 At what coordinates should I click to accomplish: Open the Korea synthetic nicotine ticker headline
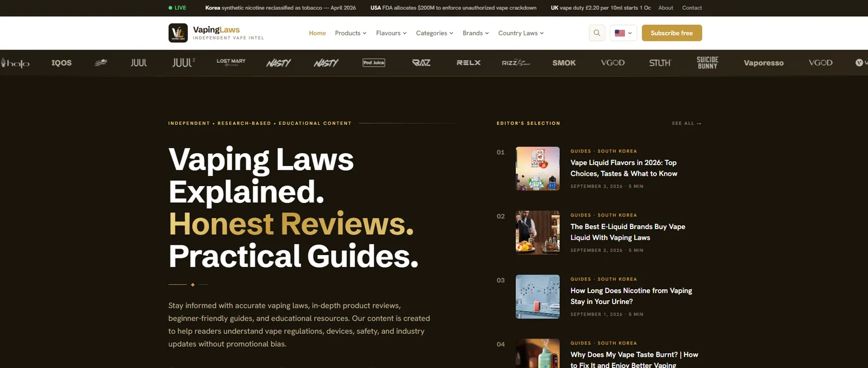280,8
